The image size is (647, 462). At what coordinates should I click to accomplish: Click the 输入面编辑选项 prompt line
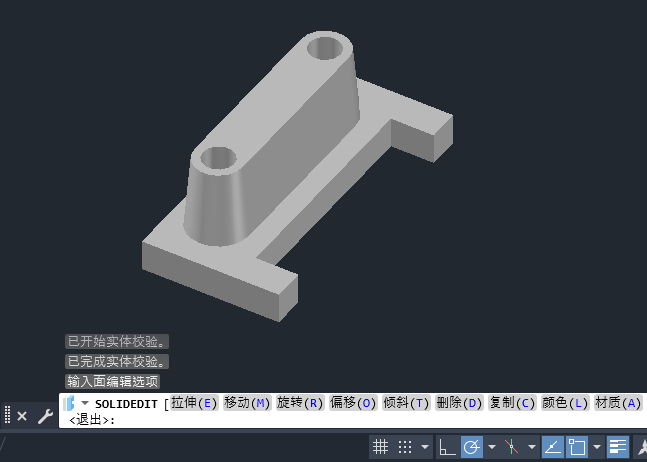(x=112, y=382)
